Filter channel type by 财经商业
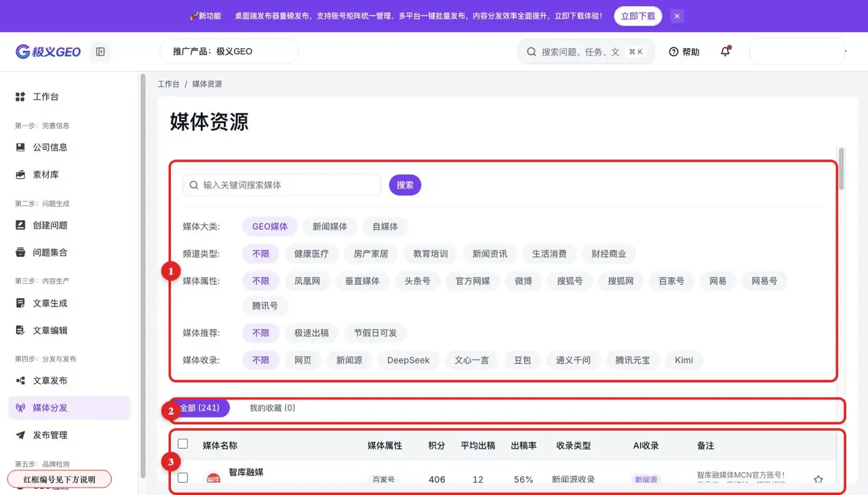The width and height of the screenshot is (868, 495). pos(609,254)
